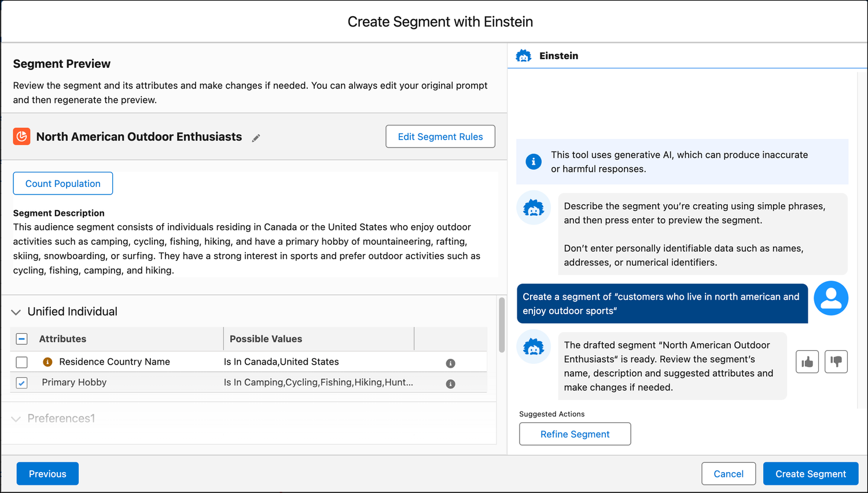Open Edit Segment Rules
The width and height of the screenshot is (868, 493).
[x=440, y=137]
